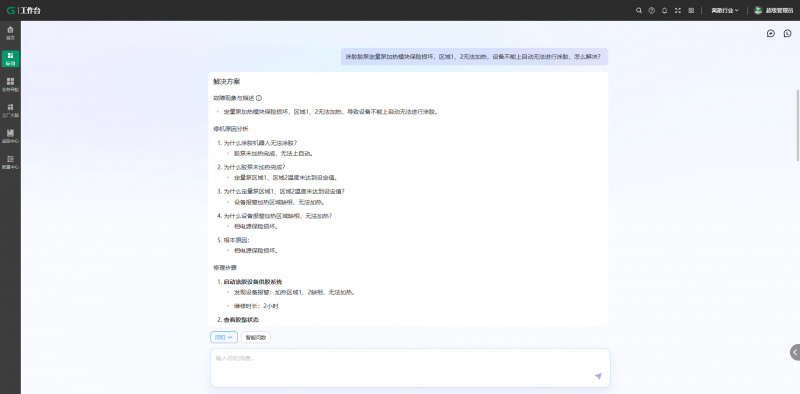Screen dimensions: 800x394
Task: Open the search icon in top bar
Action: click(639, 10)
